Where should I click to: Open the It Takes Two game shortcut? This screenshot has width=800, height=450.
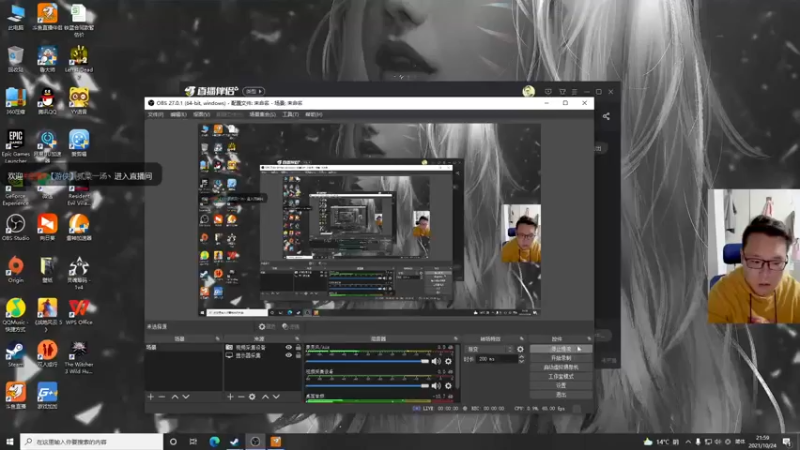point(47,354)
